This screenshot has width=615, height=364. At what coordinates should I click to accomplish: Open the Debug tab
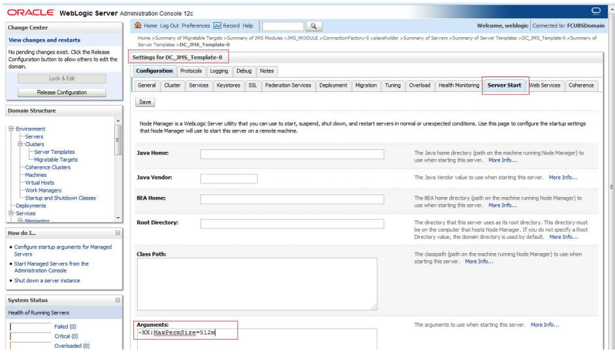[x=244, y=71]
